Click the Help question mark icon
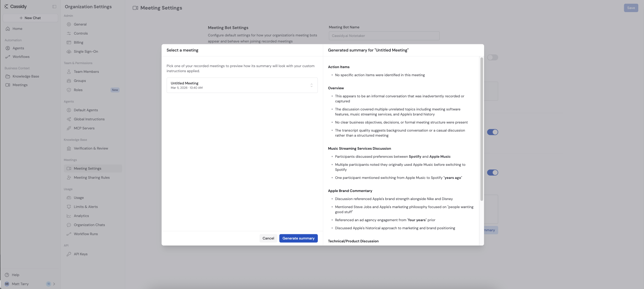Image resolution: width=644 pixels, height=289 pixels. pyautogui.click(x=7, y=275)
